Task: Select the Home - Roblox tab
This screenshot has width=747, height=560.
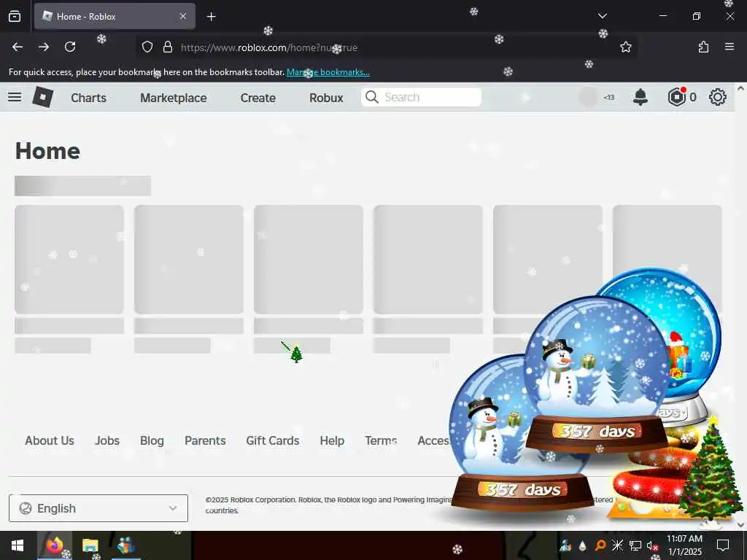Action: click(115, 16)
